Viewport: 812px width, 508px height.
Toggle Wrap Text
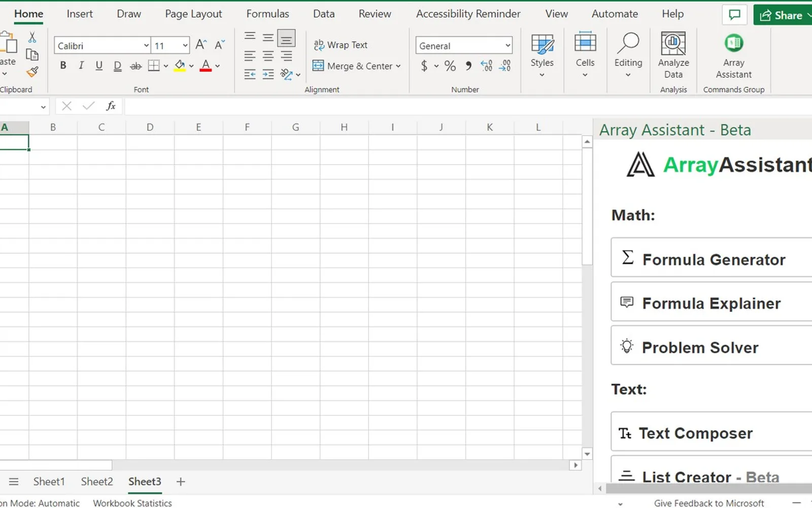(341, 45)
